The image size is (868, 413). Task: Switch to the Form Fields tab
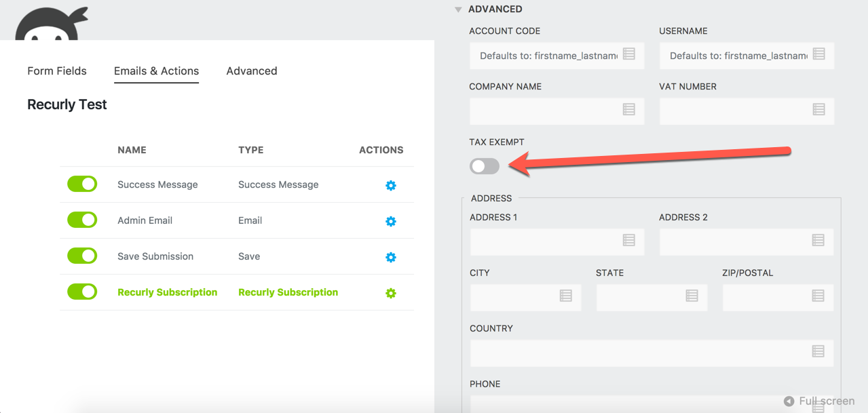click(56, 71)
